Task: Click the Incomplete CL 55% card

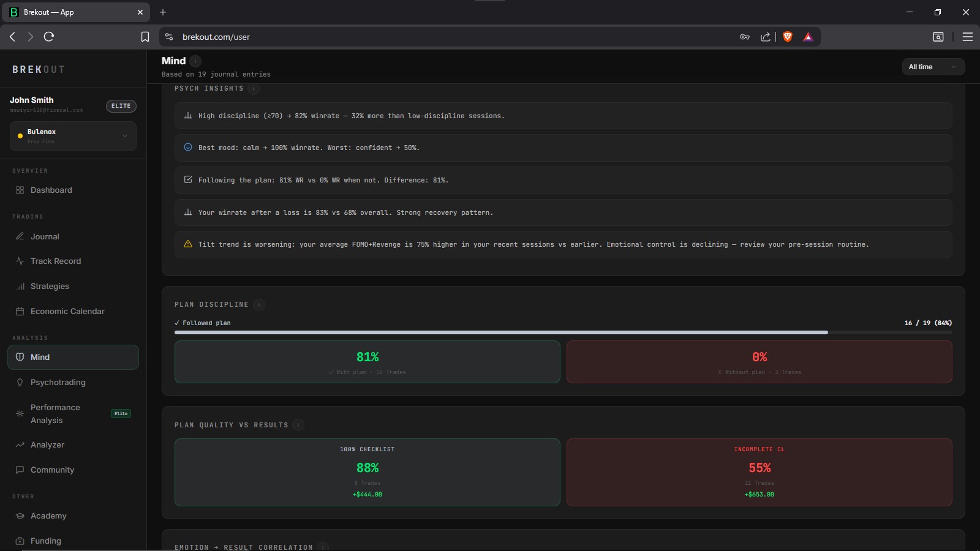Action: tap(759, 472)
